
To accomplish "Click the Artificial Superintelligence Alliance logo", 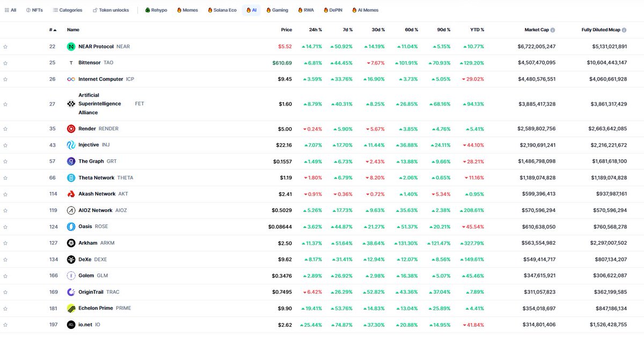I will 71,104.
